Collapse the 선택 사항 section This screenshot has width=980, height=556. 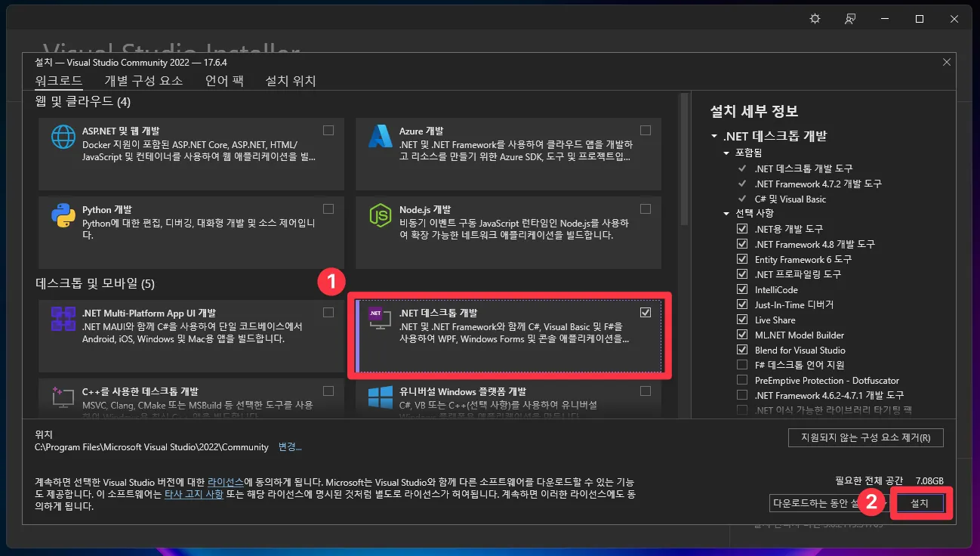(726, 214)
